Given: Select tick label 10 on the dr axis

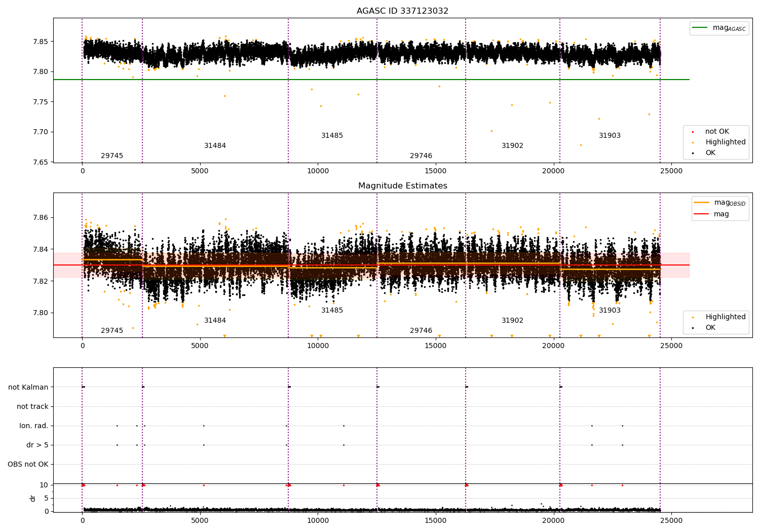Looking at the screenshot, I should point(44,485).
